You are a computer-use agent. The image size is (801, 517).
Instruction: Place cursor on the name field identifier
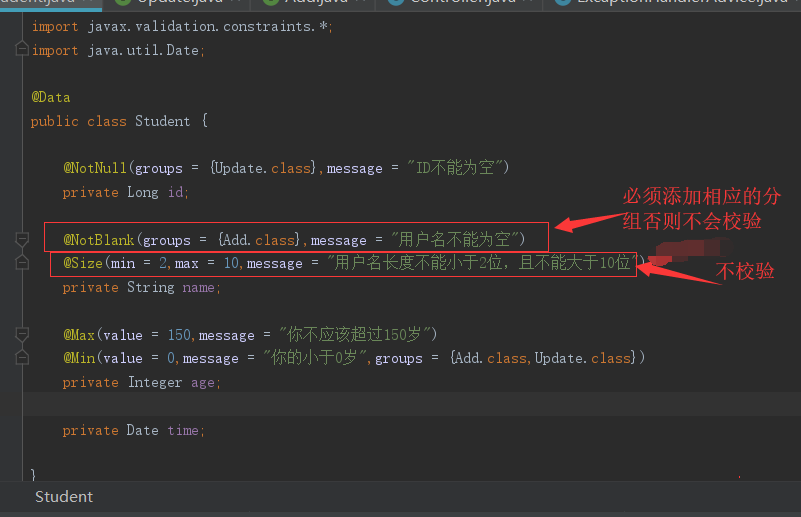coord(198,287)
